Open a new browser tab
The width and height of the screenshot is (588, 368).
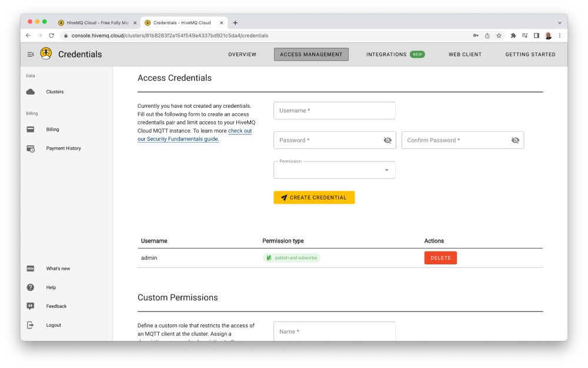coord(235,23)
